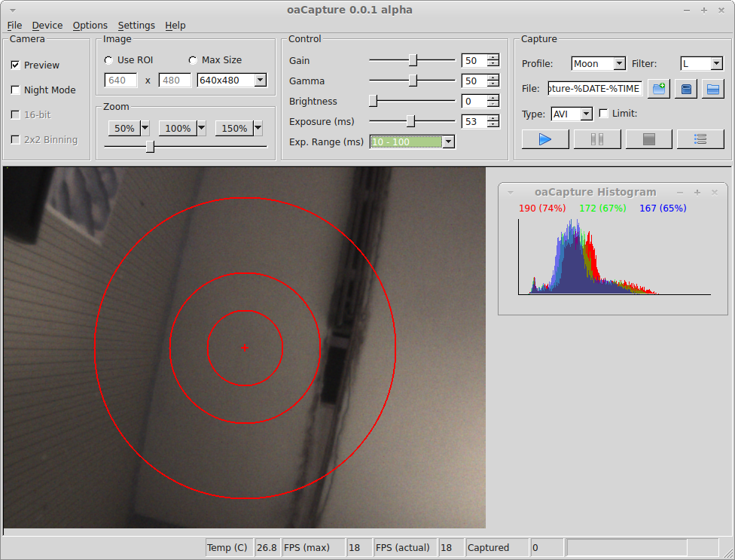Click the Exposure value field showing 53

click(474, 121)
